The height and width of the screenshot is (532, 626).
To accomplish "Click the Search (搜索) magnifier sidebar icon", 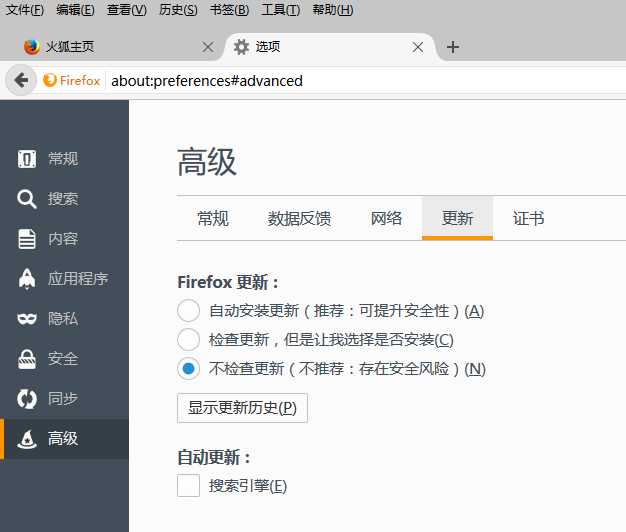I will point(27,199).
